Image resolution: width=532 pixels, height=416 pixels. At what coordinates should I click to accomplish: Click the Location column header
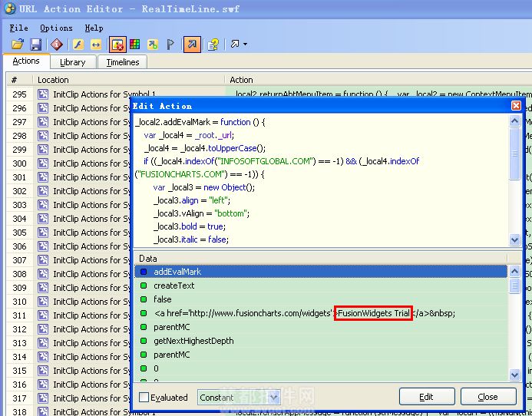pyautogui.click(x=129, y=80)
